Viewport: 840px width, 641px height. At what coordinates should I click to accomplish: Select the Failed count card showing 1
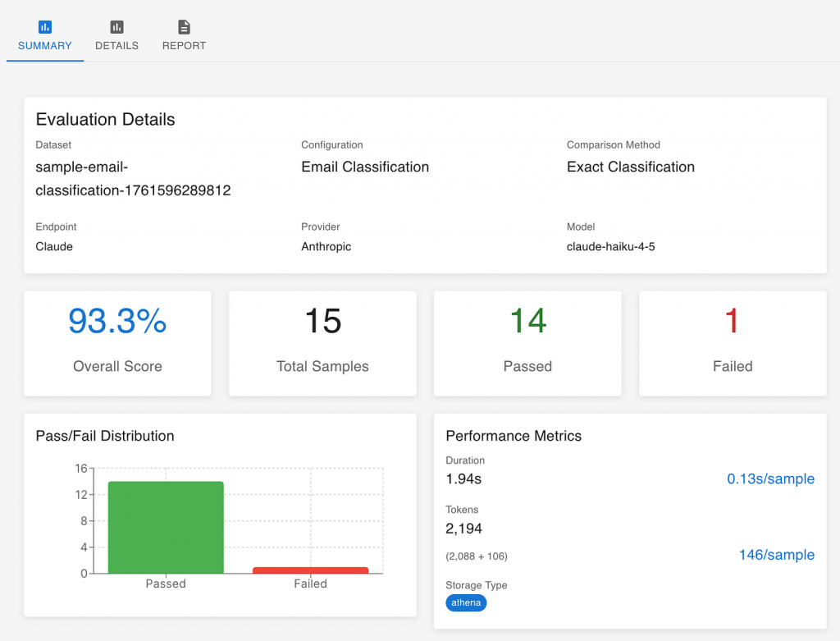pyautogui.click(x=733, y=343)
